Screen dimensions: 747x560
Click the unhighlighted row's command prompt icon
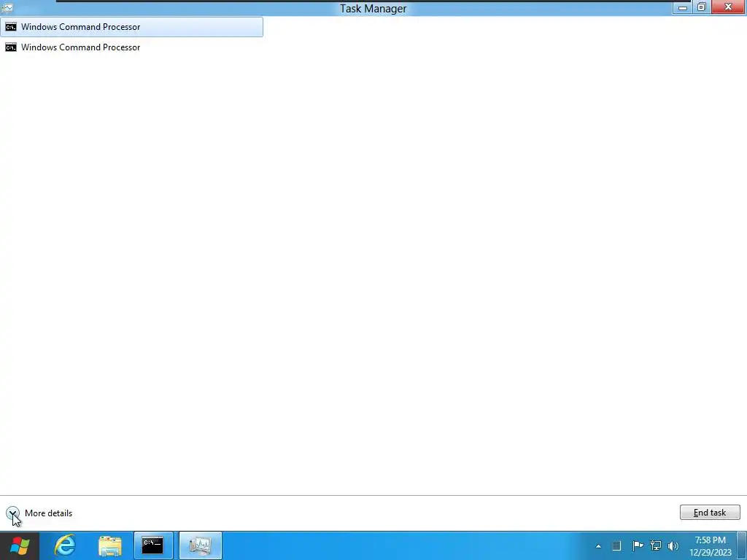10,47
